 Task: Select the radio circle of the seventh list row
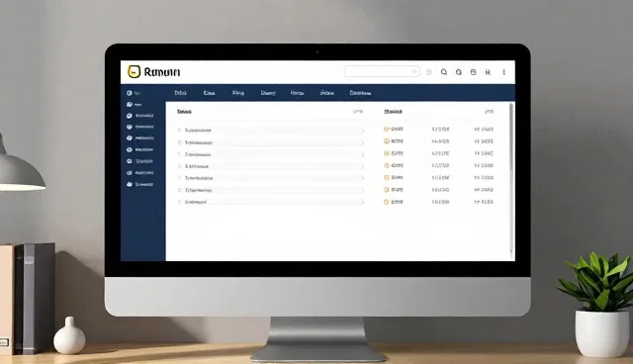pos(180,202)
